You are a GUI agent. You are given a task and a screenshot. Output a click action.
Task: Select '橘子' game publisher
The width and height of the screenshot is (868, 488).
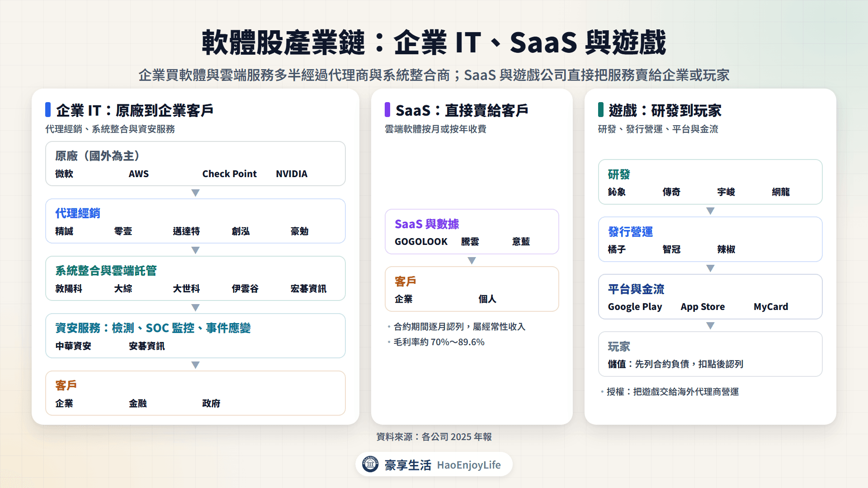[617, 249]
